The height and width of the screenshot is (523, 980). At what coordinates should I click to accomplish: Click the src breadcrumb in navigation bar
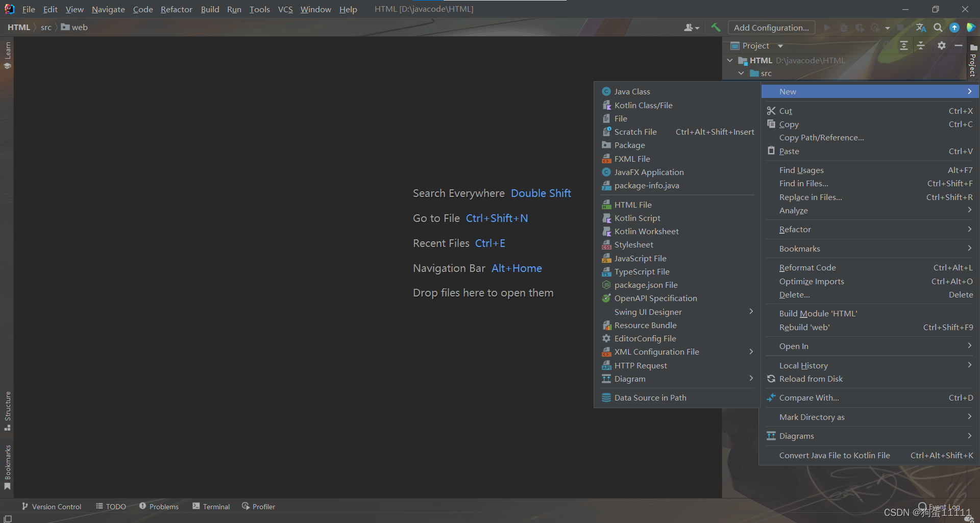pos(46,27)
